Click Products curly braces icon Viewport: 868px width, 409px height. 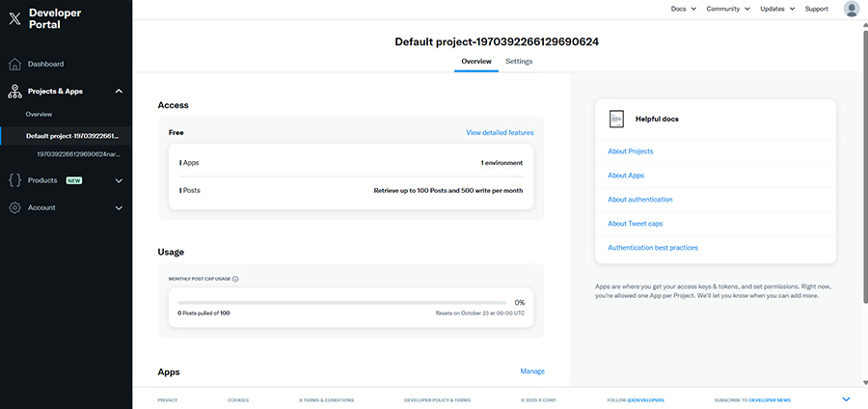15,180
